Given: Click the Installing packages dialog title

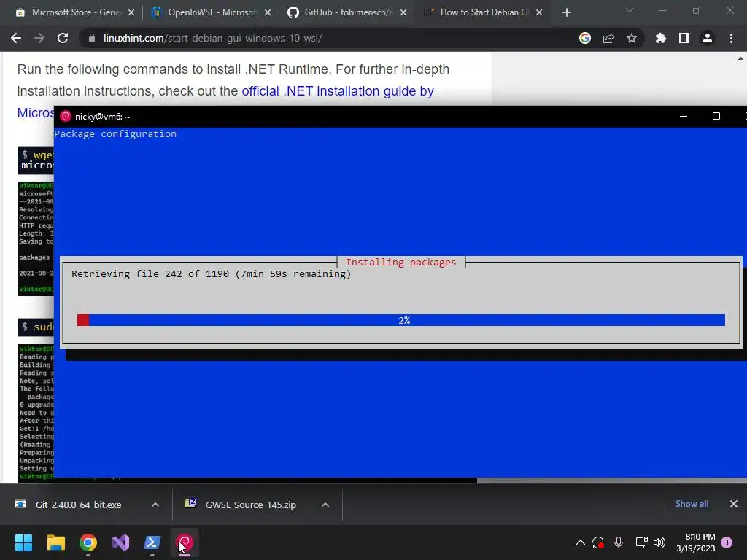Looking at the screenshot, I should [x=400, y=262].
